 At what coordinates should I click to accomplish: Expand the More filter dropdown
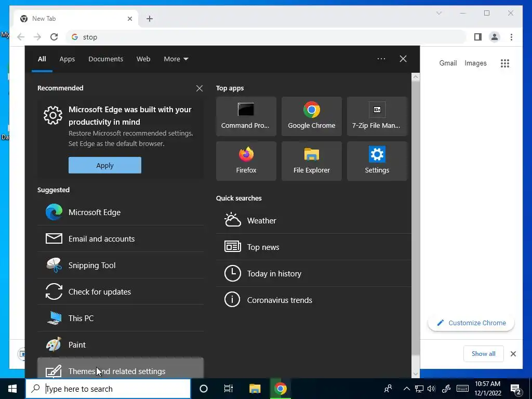(176, 59)
